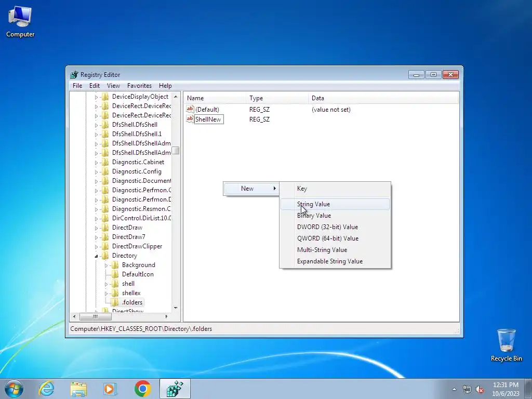
Task: Expand the Background subkey
Action: click(x=106, y=265)
